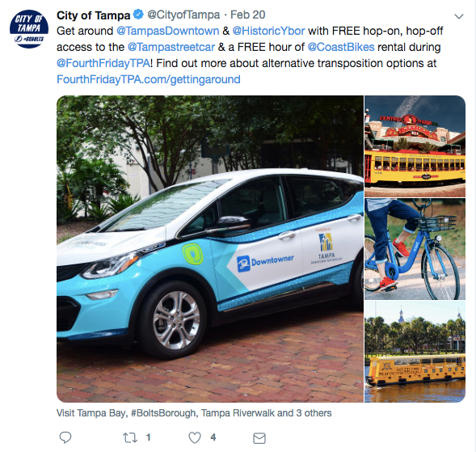Click the verified badge next to City of Tampa

pyautogui.click(x=138, y=15)
